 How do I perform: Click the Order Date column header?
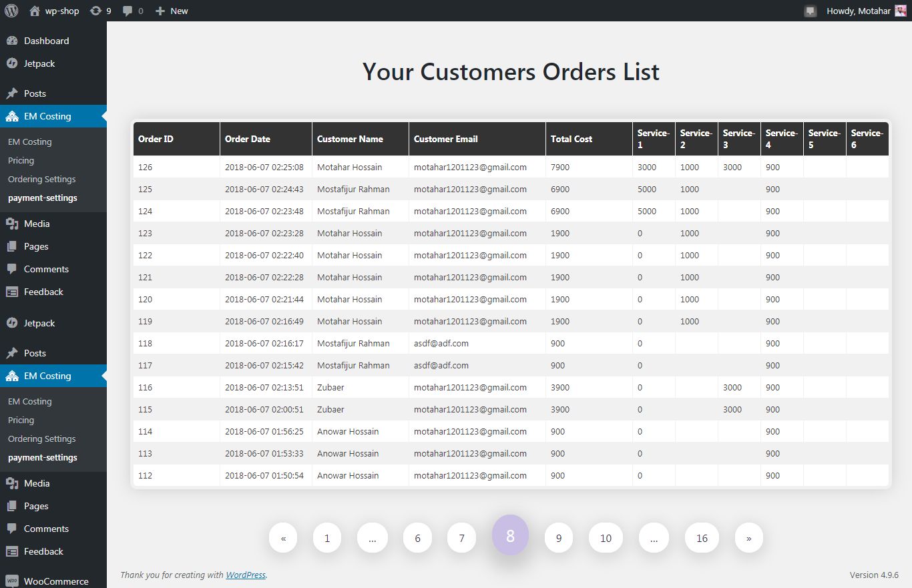click(248, 139)
